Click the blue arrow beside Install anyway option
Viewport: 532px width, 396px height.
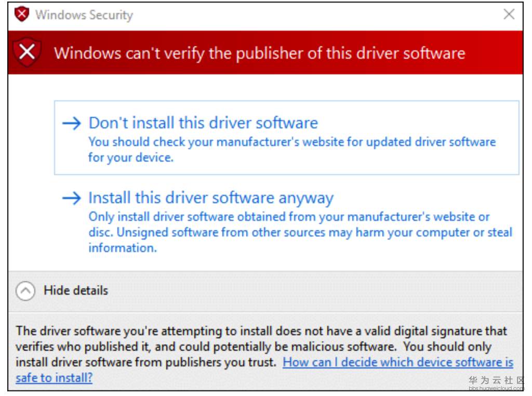[72, 198]
